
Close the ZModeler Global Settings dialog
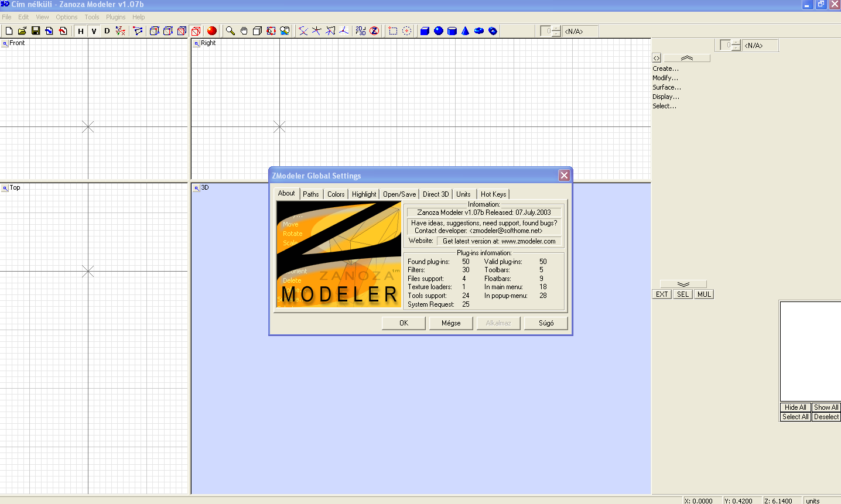(564, 175)
